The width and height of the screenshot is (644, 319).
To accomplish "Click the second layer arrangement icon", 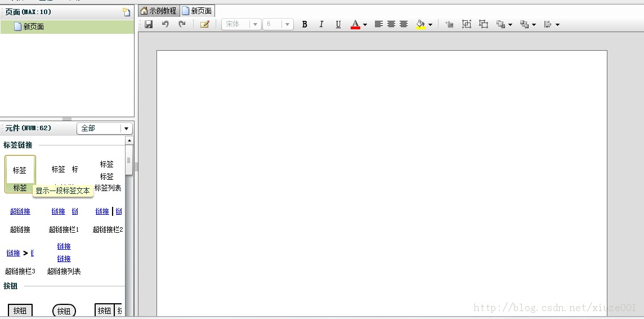I will pos(524,24).
